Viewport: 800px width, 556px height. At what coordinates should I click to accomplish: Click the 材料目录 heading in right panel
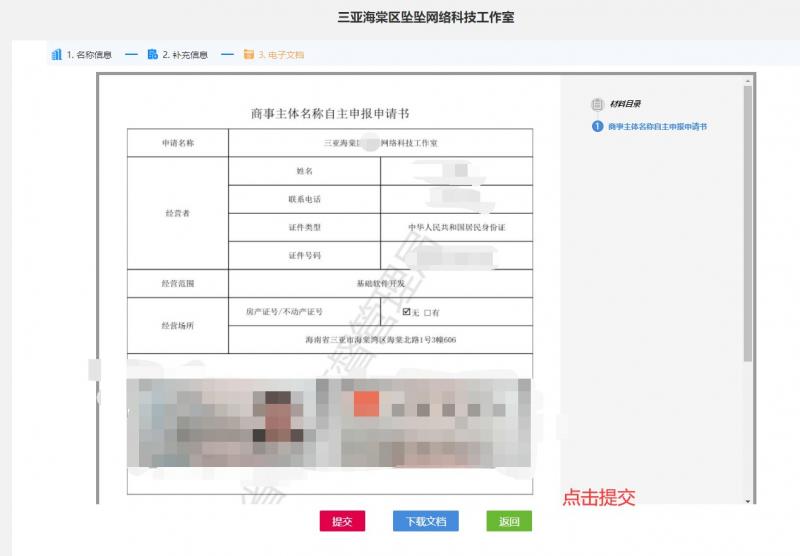point(625,104)
